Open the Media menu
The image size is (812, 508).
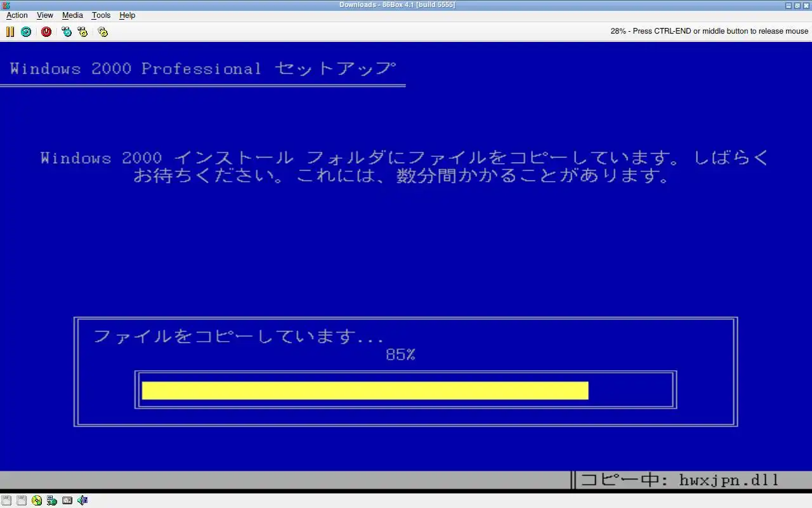coord(72,15)
